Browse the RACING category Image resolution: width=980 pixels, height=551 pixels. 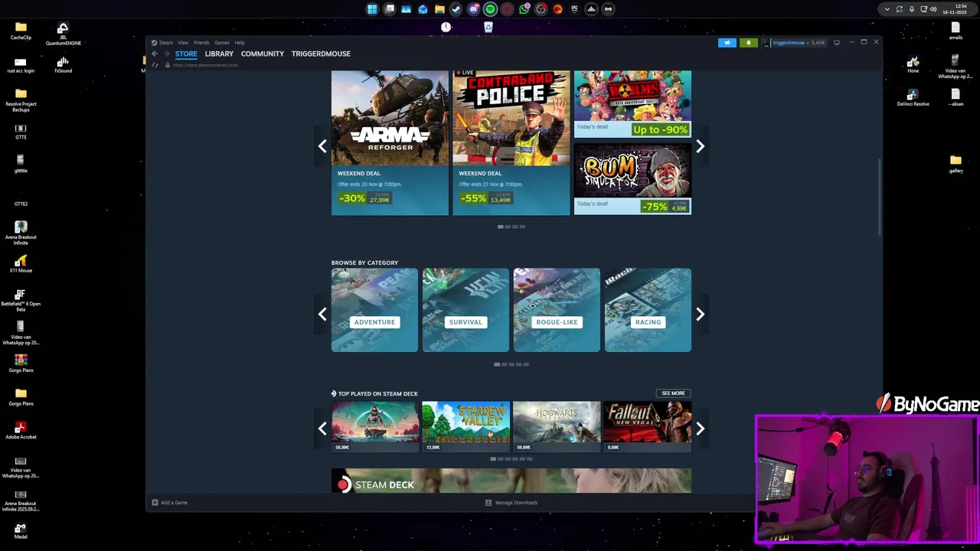648,310
